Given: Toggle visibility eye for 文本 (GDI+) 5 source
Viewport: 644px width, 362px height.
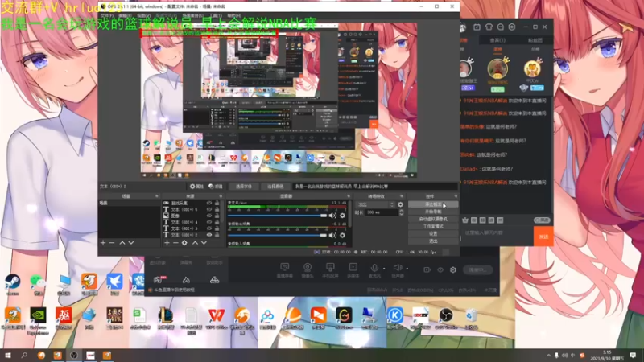Looking at the screenshot, I should [x=209, y=209].
